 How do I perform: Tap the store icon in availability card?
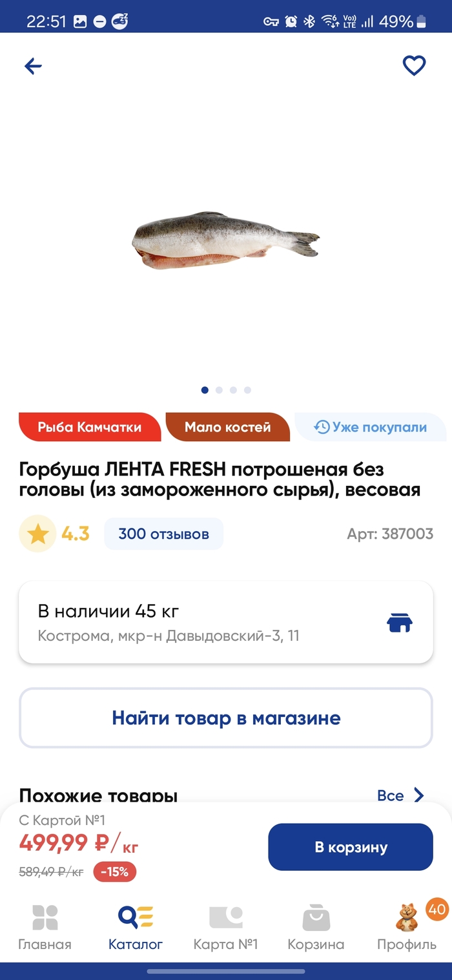pyautogui.click(x=399, y=622)
